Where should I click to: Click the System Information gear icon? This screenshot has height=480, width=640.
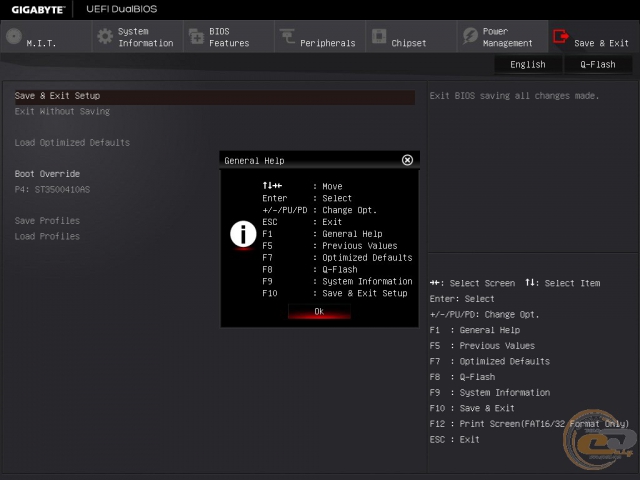click(x=104, y=37)
